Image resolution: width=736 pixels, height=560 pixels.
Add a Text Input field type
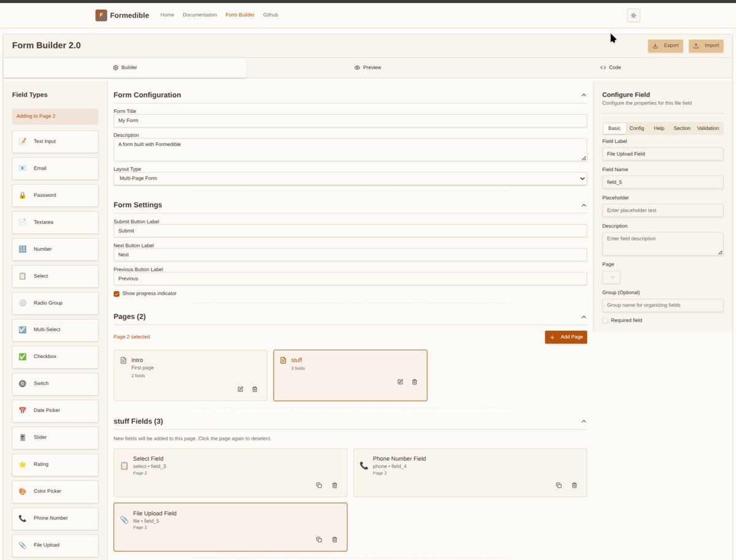click(55, 141)
